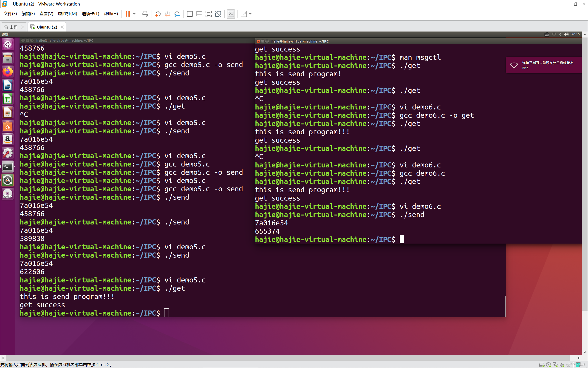
Task: Click the scroll left arrow at bottom
Action: pyautogui.click(x=3, y=358)
